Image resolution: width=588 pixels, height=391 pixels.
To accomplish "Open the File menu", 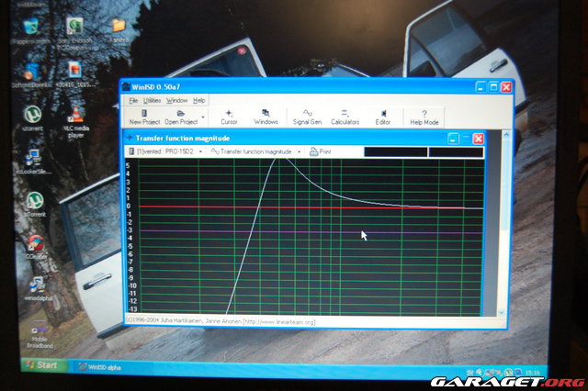I will click(x=133, y=100).
